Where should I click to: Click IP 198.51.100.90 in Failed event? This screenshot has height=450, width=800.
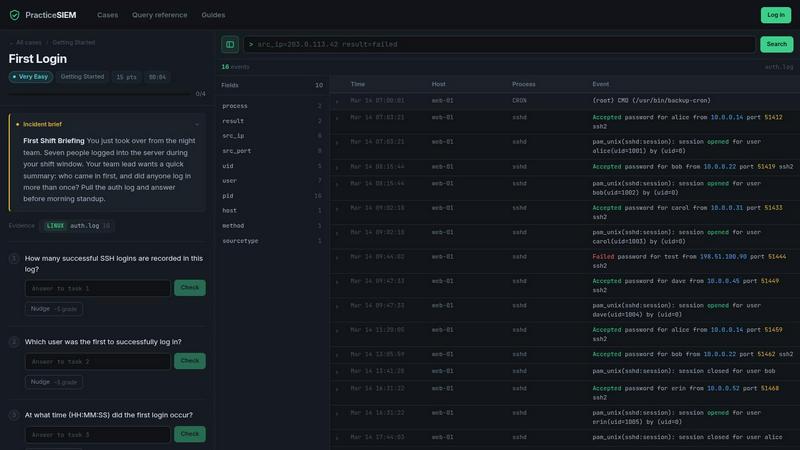pyautogui.click(x=723, y=257)
